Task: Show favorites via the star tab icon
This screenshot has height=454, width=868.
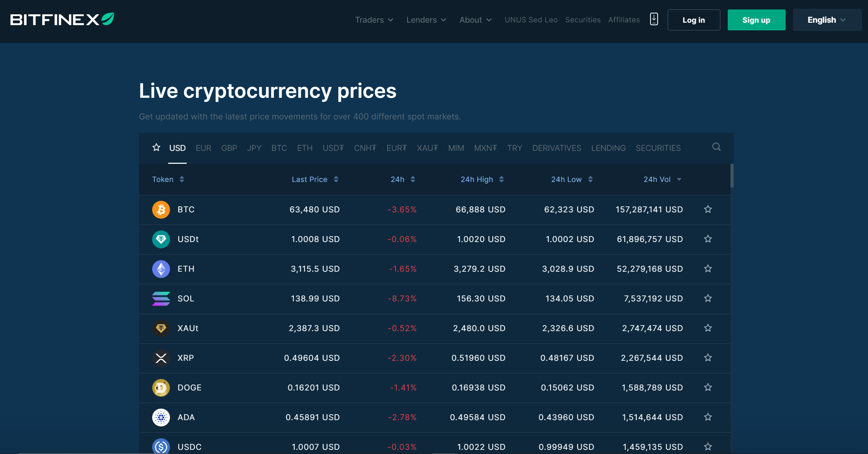Action: (x=156, y=147)
